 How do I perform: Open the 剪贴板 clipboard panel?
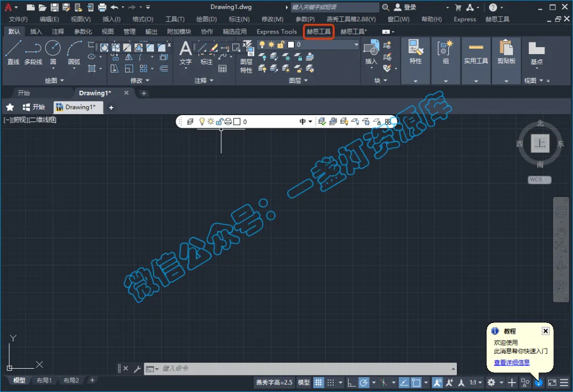[506, 52]
